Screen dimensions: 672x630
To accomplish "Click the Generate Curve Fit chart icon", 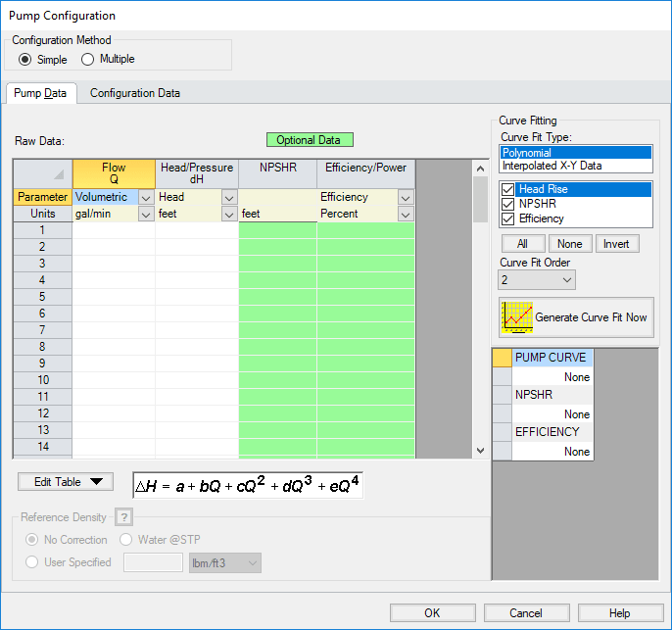I will coord(517,317).
